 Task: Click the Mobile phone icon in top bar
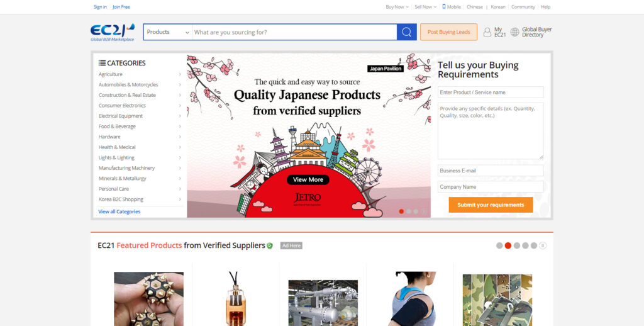click(444, 6)
